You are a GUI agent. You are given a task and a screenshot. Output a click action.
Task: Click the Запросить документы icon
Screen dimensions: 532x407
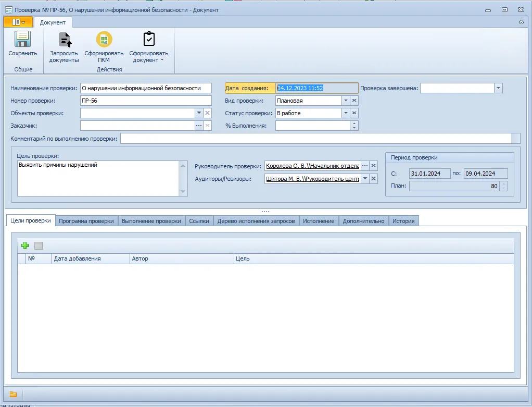64,40
